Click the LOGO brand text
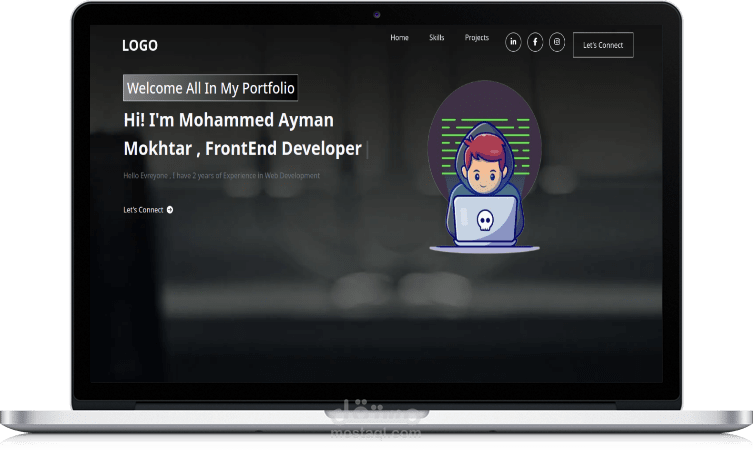 tap(140, 46)
